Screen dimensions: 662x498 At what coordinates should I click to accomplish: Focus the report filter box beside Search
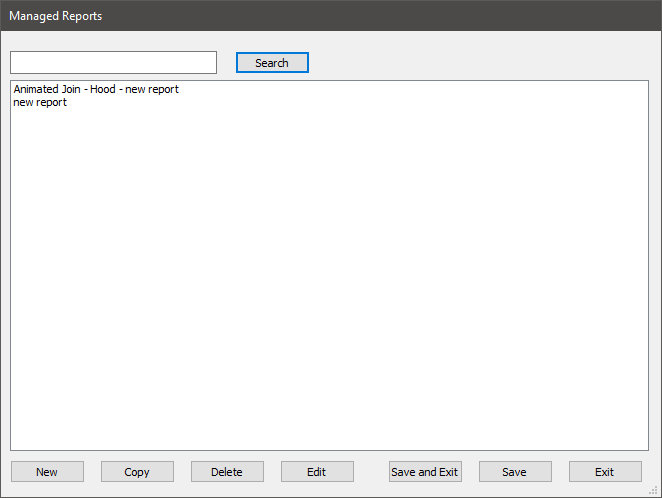point(113,63)
